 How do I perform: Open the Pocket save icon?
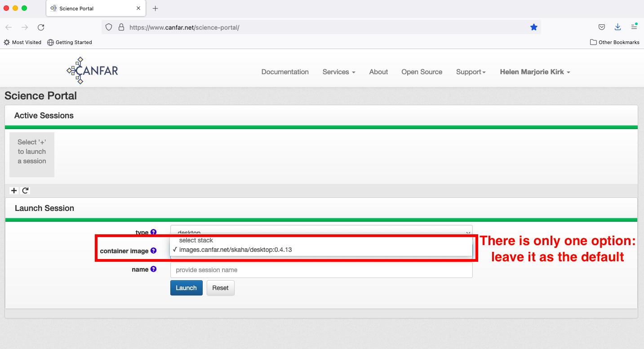pos(602,27)
